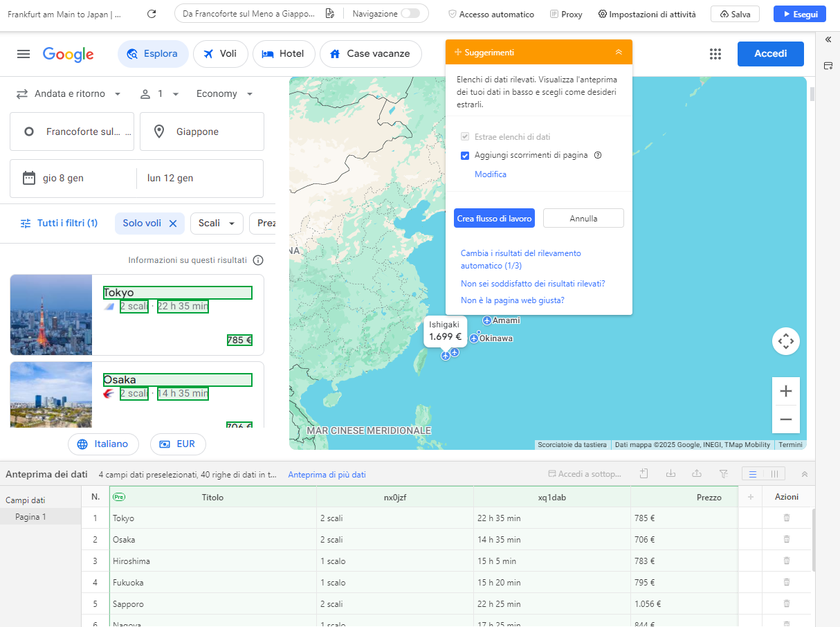The height and width of the screenshot is (627, 840).
Task: Select the Voli tab
Action: click(220, 53)
